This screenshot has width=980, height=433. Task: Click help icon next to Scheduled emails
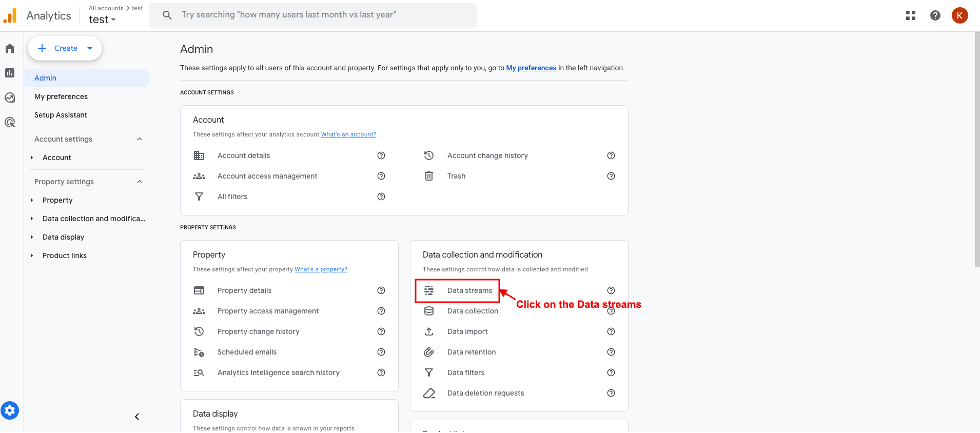tap(381, 352)
